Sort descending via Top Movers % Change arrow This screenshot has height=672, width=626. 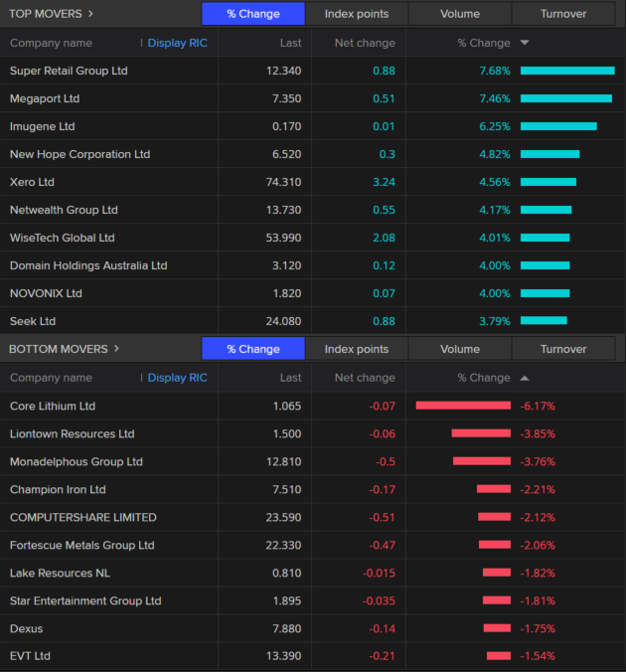525,43
